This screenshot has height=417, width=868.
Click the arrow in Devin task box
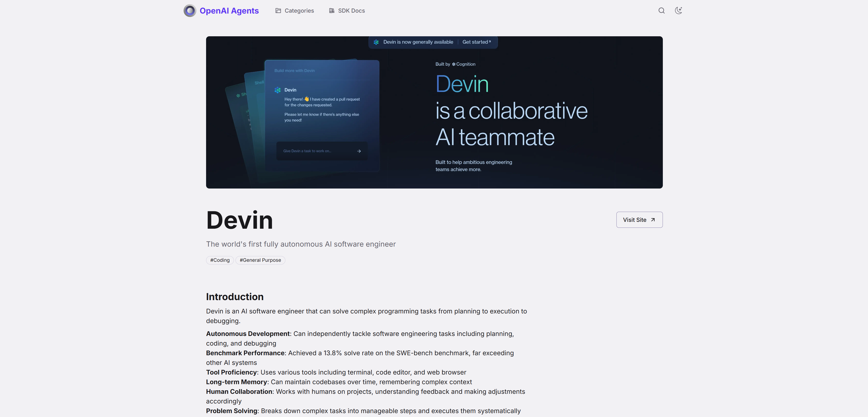pyautogui.click(x=359, y=151)
